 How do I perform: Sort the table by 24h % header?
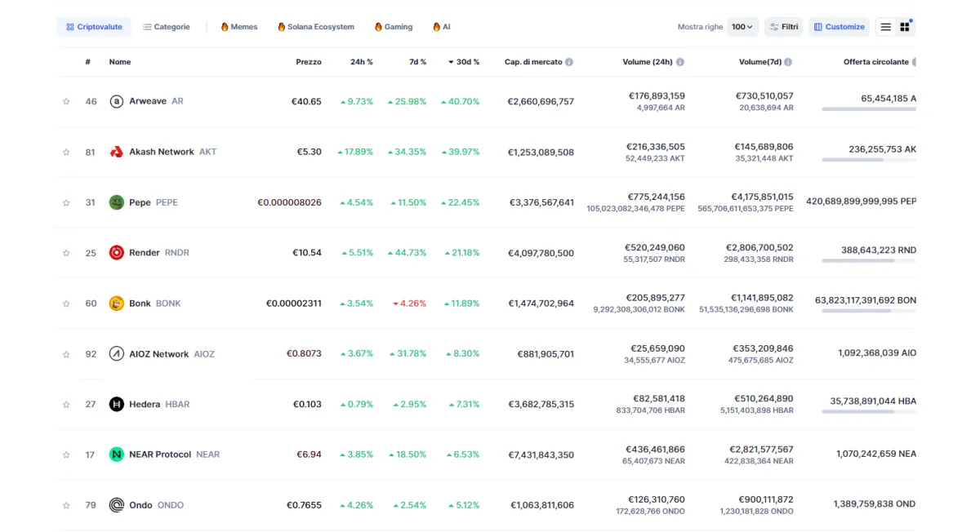362,62
